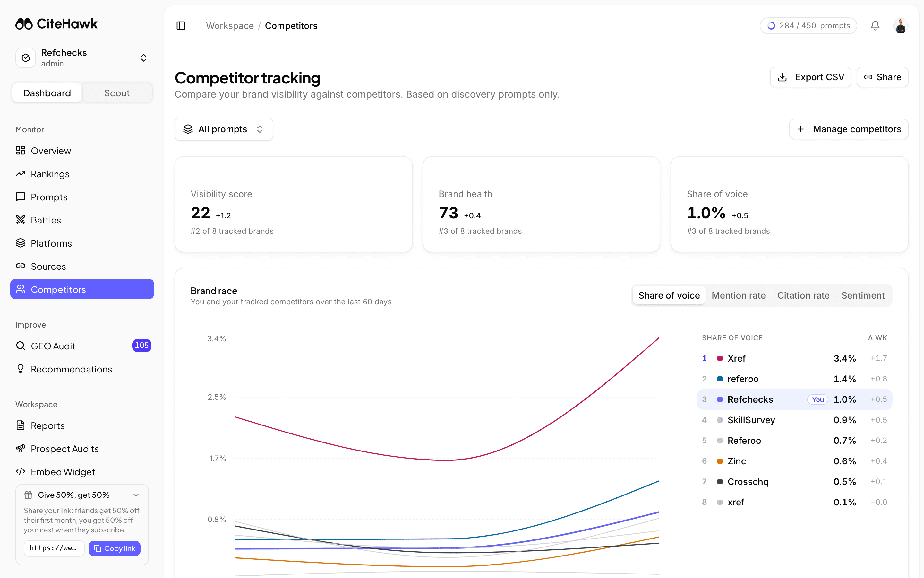The height and width of the screenshot is (578, 924).
Task: Click the GEO Audit magnifier icon
Action: point(21,346)
